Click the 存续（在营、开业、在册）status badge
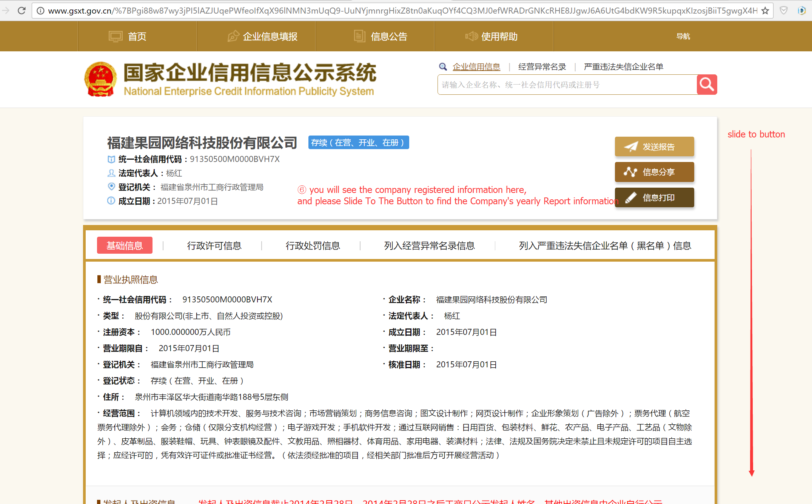 point(358,142)
